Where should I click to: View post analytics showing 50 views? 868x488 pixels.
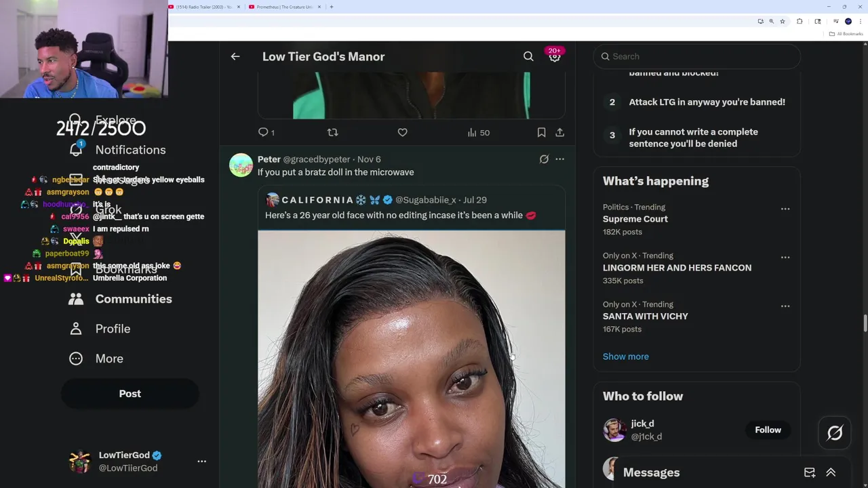478,132
